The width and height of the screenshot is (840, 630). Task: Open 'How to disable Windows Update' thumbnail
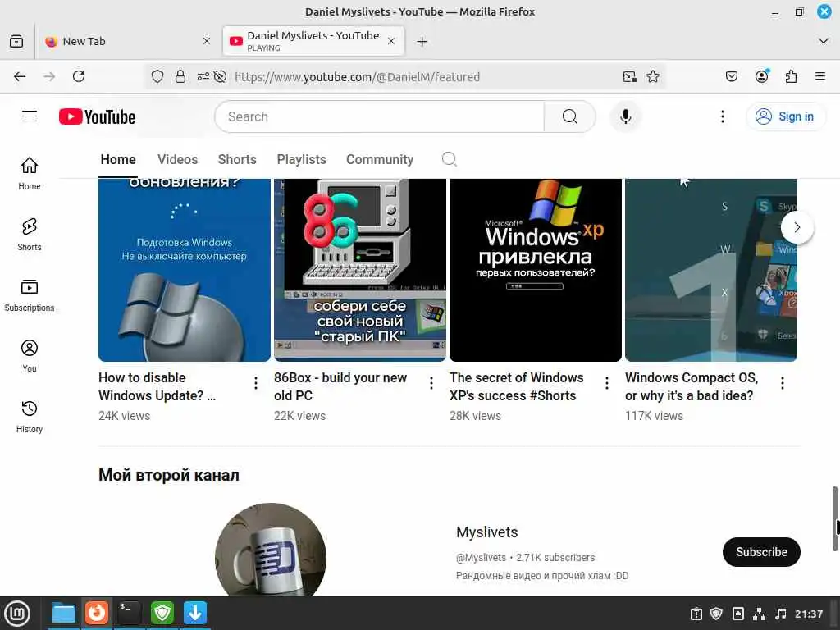pos(185,270)
